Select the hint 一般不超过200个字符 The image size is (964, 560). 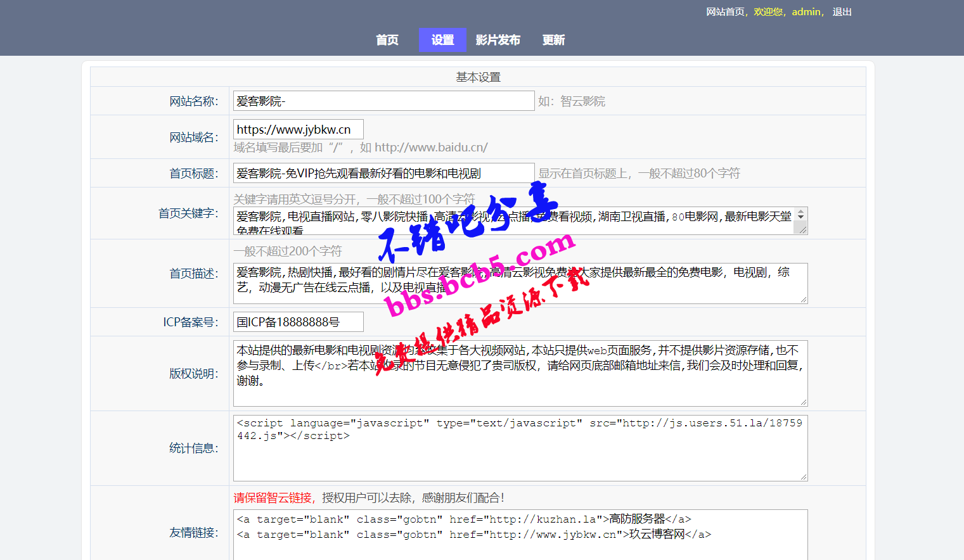pos(288,251)
